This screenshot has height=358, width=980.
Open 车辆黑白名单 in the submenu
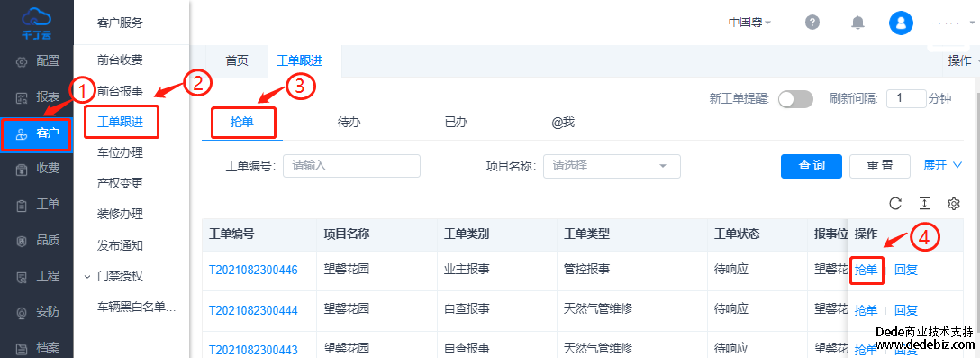(136, 307)
